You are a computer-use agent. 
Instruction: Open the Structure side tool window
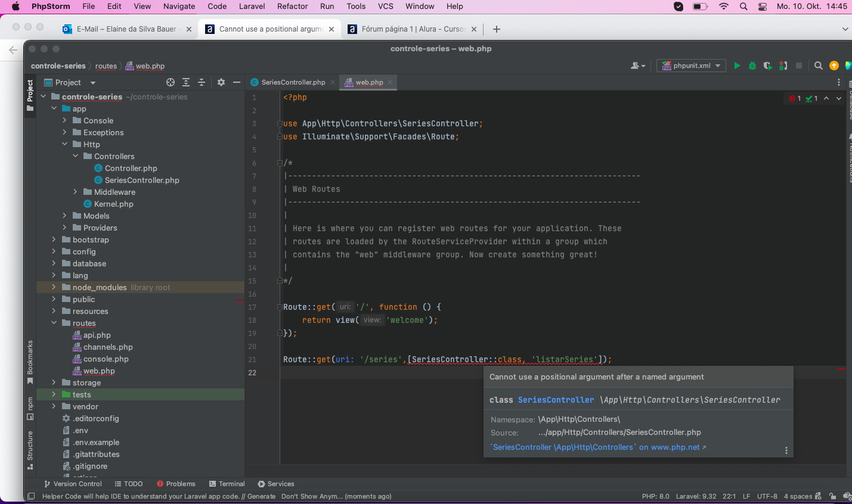pos(30,450)
